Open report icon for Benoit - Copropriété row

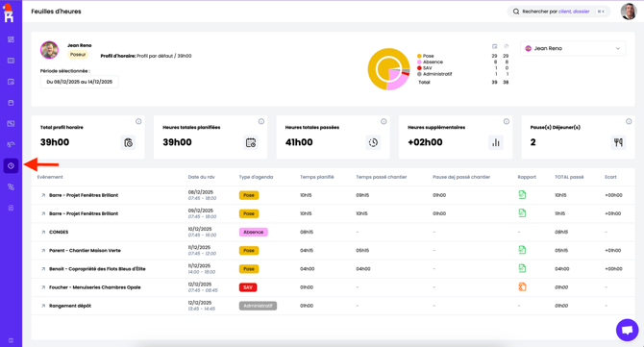tap(522, 268)
